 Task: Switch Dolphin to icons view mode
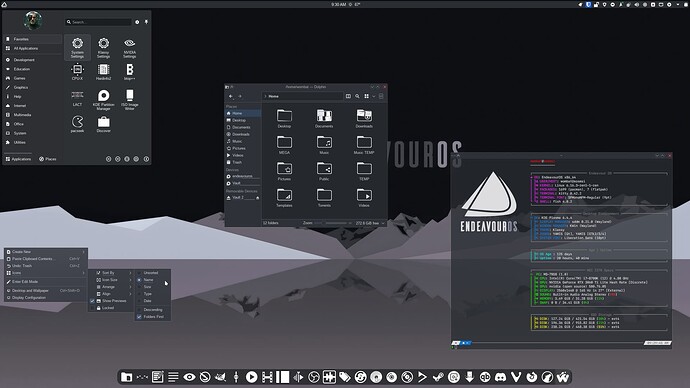tap(366, 96)
